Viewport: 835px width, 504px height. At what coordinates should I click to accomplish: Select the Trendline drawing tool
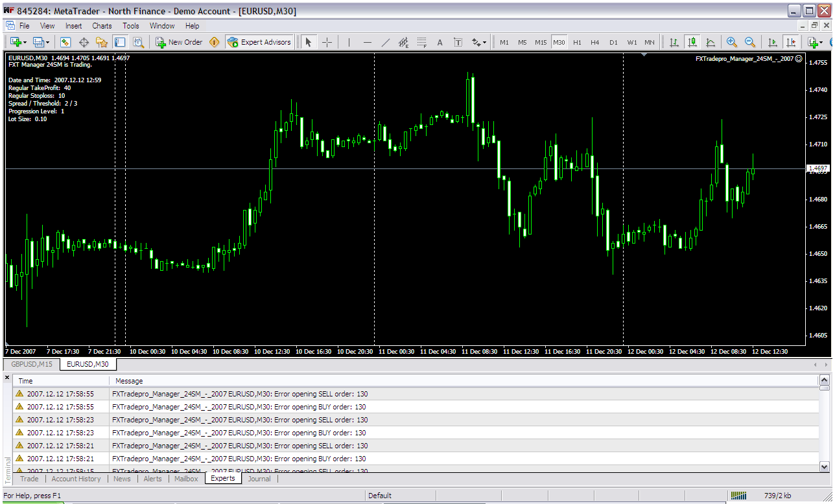point(386,42)
